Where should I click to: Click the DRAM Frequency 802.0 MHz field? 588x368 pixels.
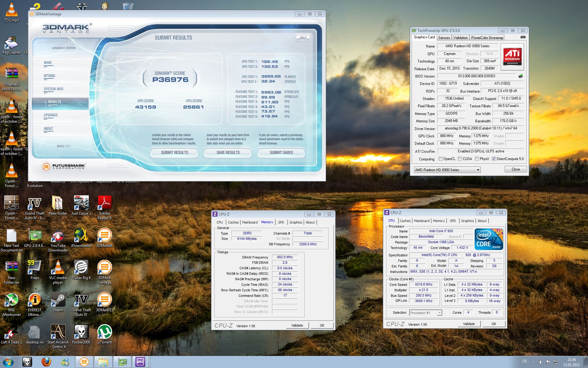coord(285,257)
